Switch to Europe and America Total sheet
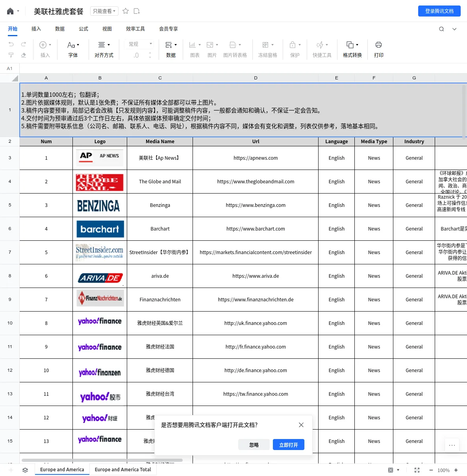Image resolution: width=467 pixels, height=476 pixels. (x=123, y=470)
